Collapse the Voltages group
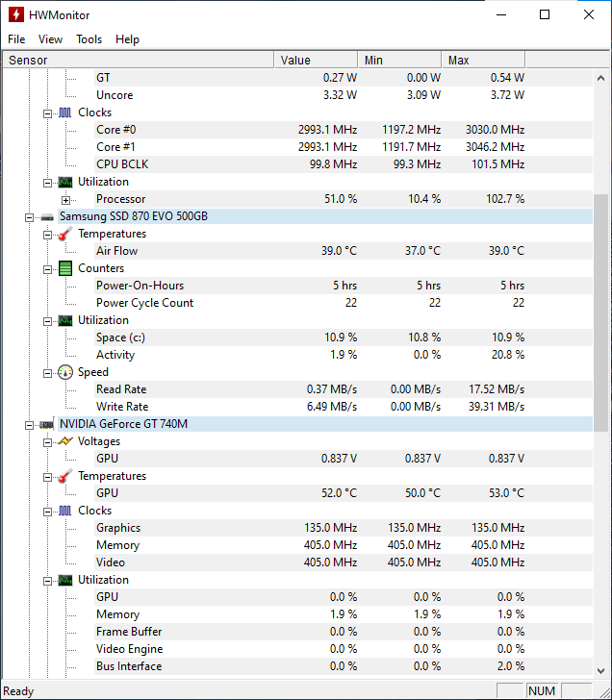Image resolution: width=612 pixels, height=700 pixels. [x=47, y=442]
